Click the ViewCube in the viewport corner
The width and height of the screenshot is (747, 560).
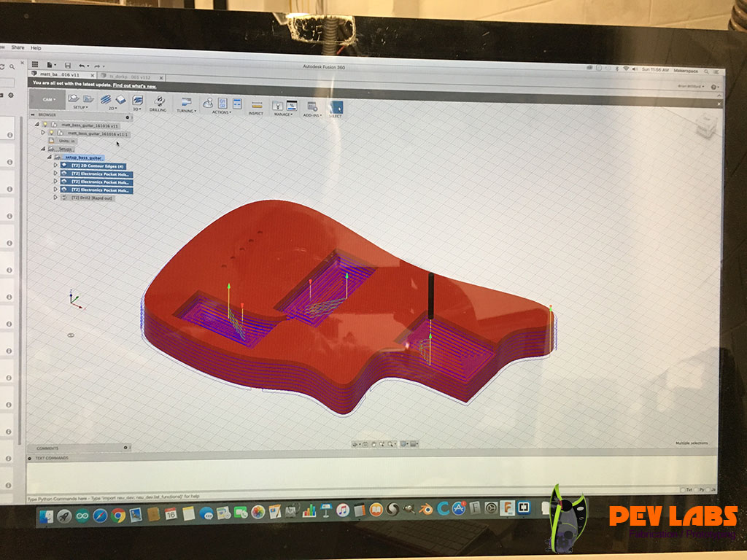704,126
